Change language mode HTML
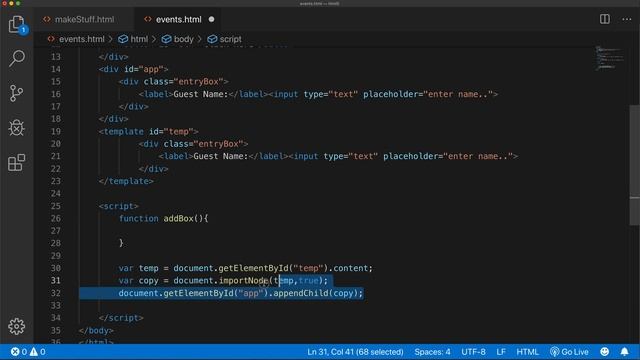 click(x=527, y=351)
